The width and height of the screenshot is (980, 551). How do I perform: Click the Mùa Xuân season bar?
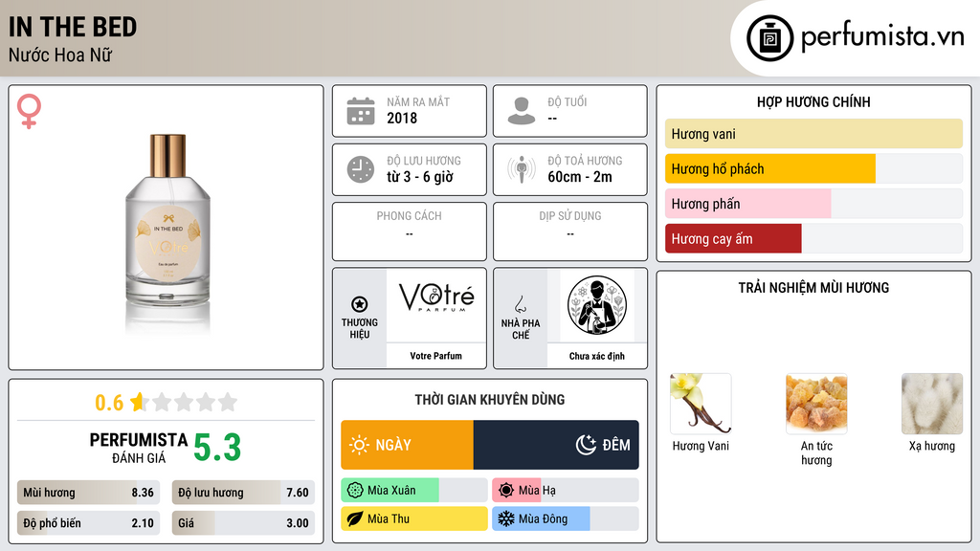pos(414,491)
